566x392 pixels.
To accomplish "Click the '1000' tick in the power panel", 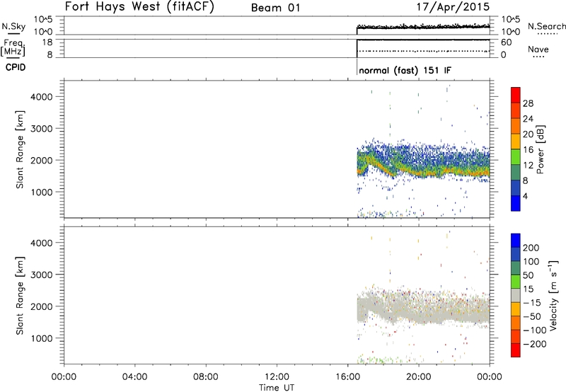I will [42, 192].
